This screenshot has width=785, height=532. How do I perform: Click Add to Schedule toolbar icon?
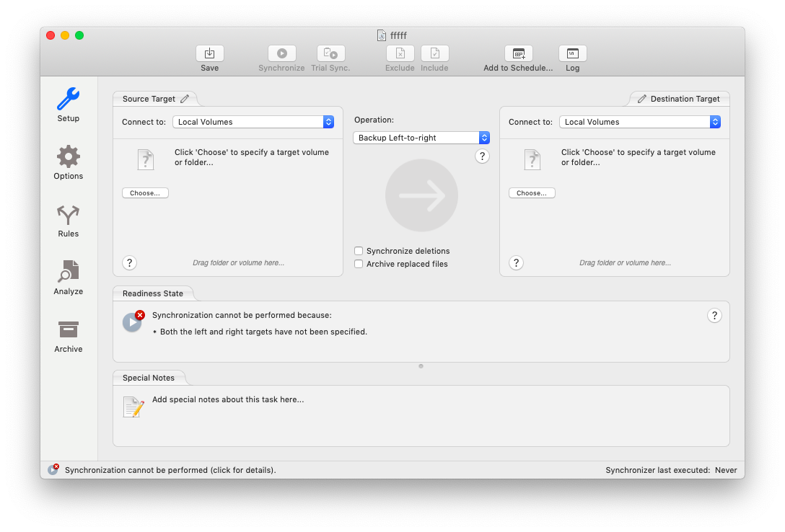point(518,53)
